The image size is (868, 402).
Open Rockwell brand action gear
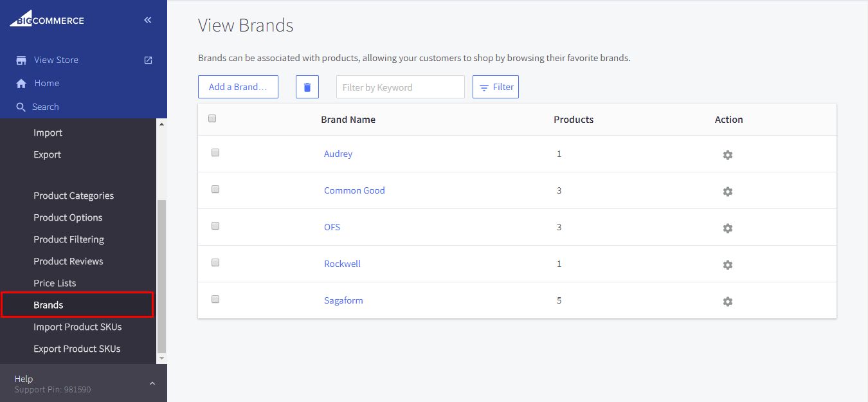(x=727, y=265)
